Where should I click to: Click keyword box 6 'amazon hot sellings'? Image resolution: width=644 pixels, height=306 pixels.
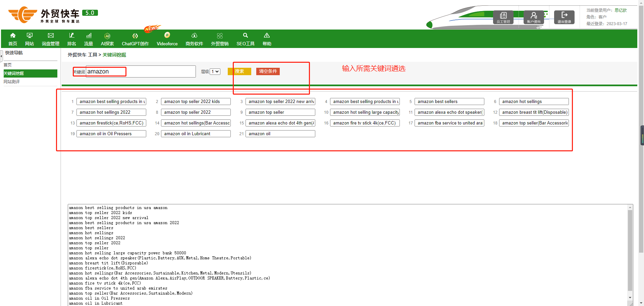(x=534, y=101)
